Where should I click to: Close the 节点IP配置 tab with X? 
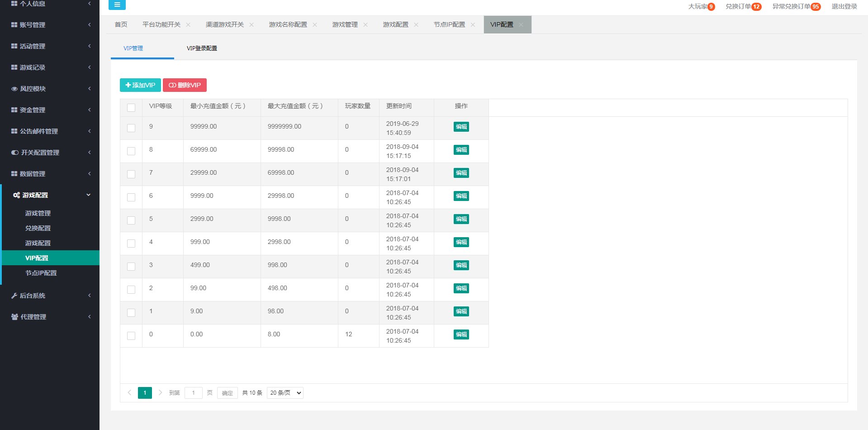473,25
